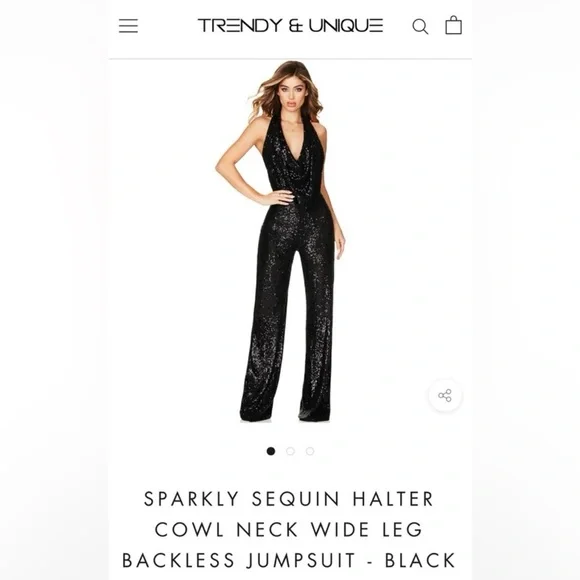This screenshot has width=580, height=580.
Task: Launch site search from header
Action: 420,26
